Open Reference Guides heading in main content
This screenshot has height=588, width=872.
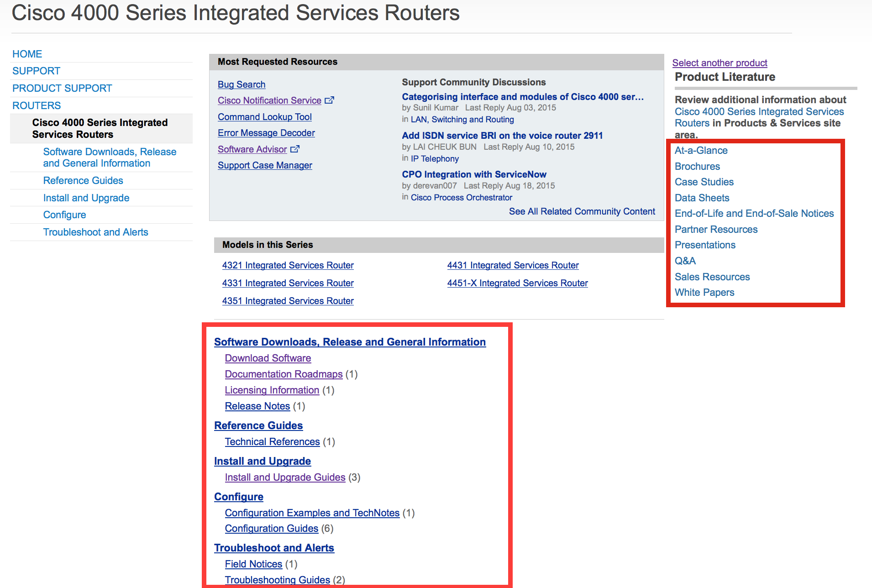point(258,425)
